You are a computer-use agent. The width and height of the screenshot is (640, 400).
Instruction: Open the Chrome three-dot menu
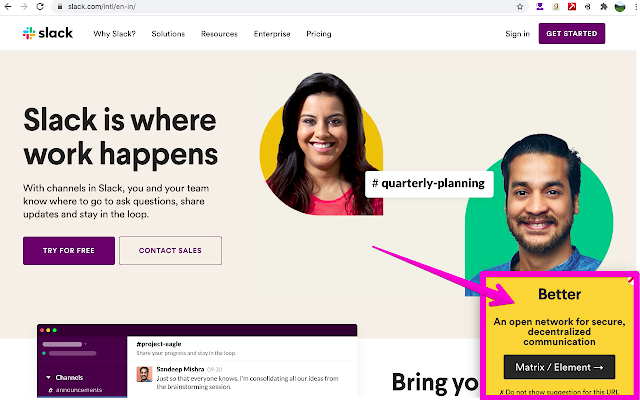click(x=636, y=6)
